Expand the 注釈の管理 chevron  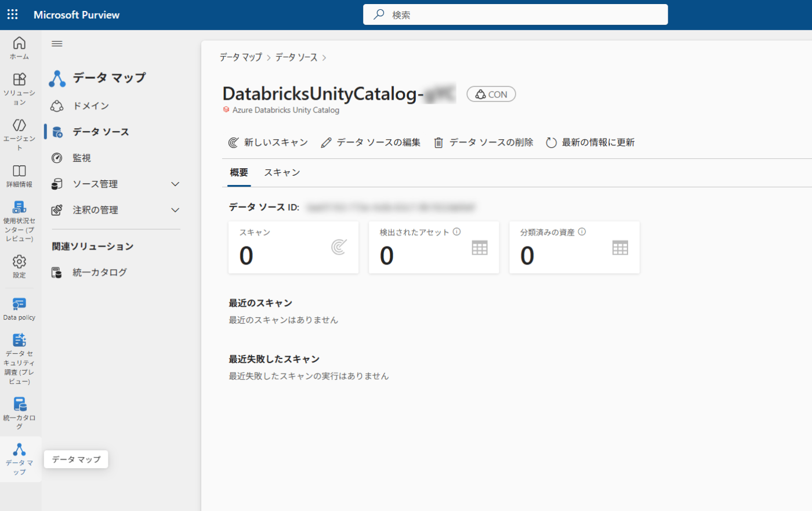pos(175,210)
